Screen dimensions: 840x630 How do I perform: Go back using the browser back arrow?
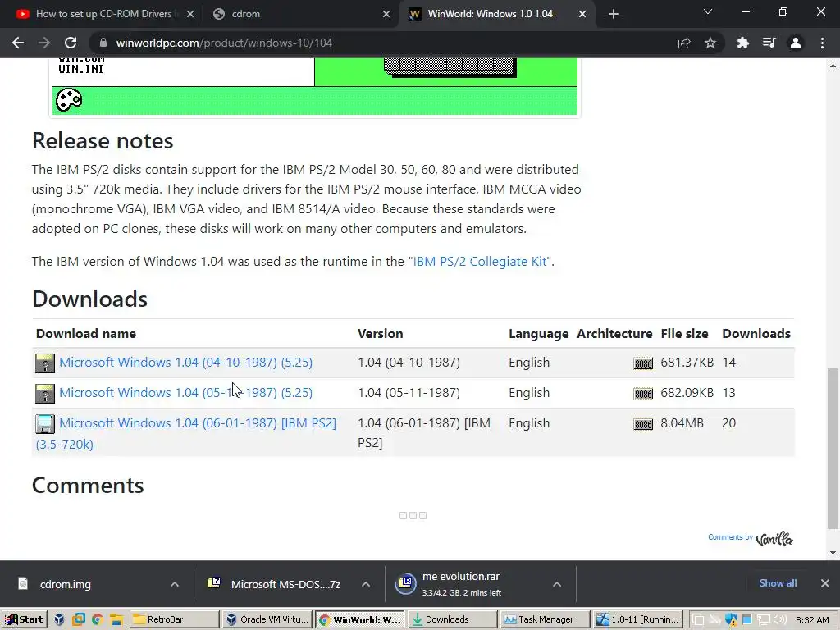18,43
